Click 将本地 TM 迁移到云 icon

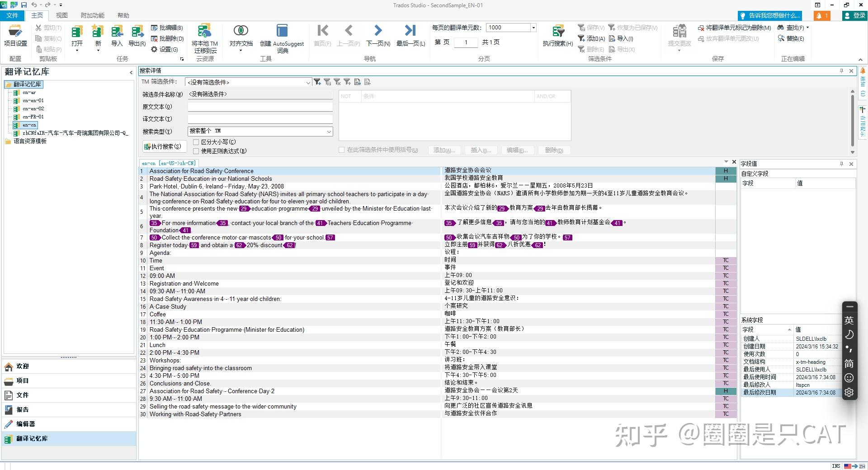[x=204, y=38]
